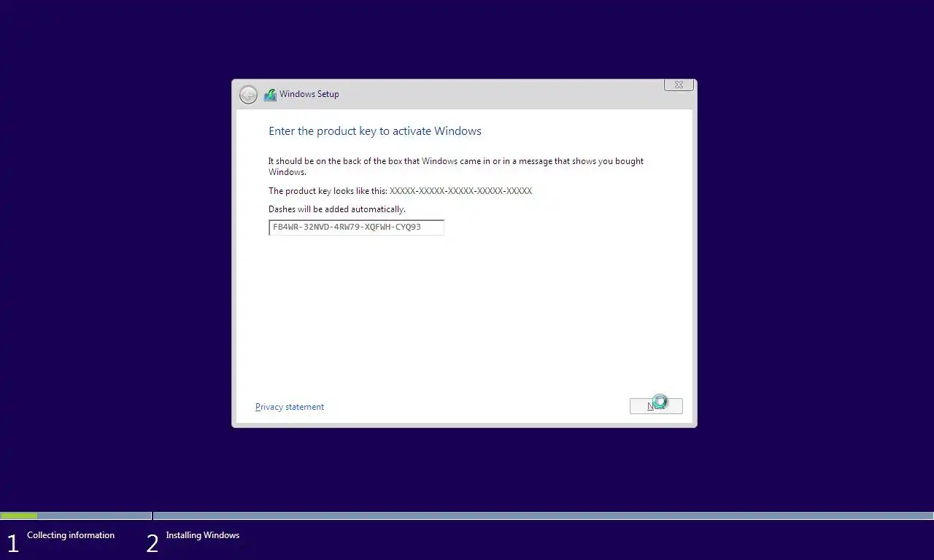934x560 pixels.
Task: Close the Windows Setup dialog
Action: point(679,85)
